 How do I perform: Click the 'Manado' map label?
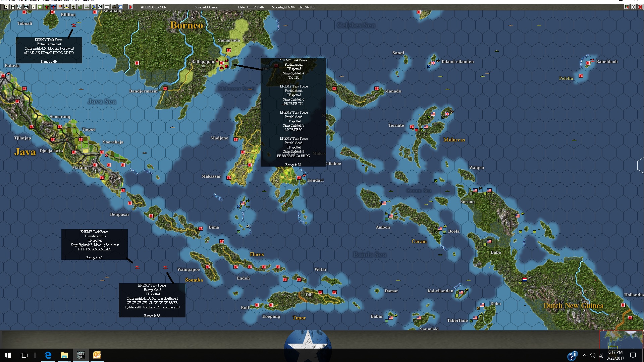click(393, 91)
